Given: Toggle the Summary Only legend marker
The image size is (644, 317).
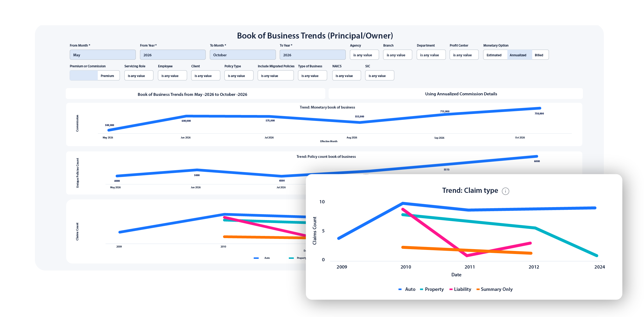Looking at the screenshot, I should [x=478, y=289].
